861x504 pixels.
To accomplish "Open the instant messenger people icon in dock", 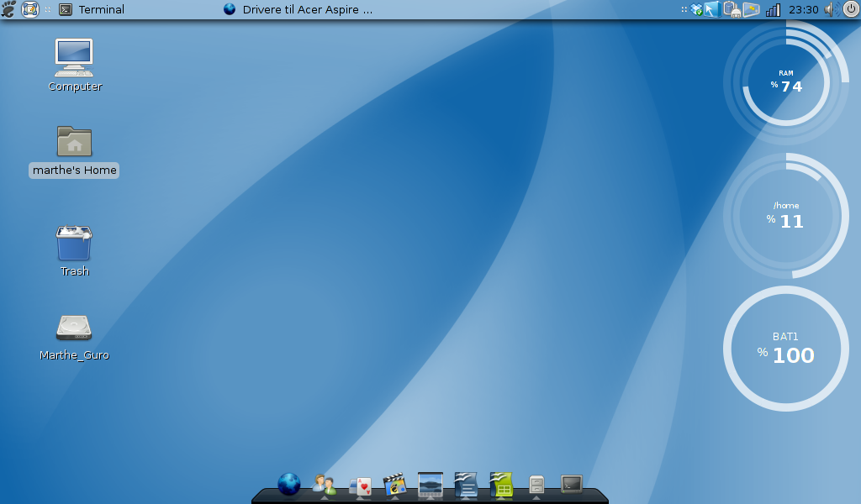I will point(324,484).
